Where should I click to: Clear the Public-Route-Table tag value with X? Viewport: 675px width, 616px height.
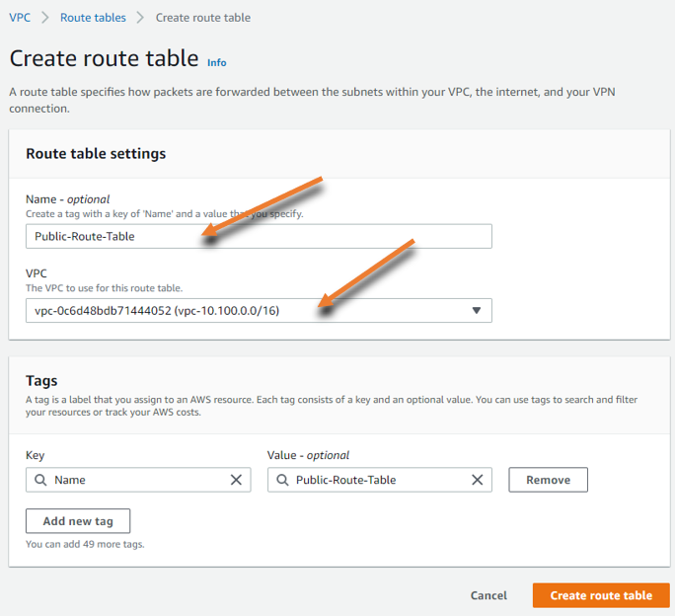tap(477, 480)
